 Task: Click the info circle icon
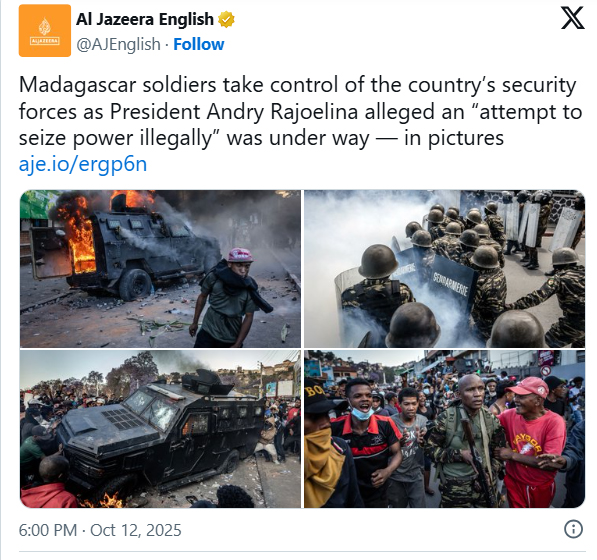click(573, 529)
